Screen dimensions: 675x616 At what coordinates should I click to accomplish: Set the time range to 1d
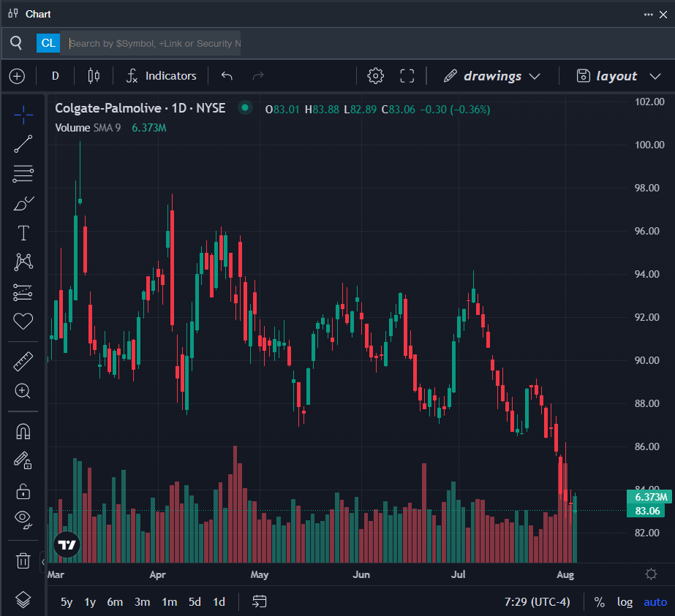[219, 602]
